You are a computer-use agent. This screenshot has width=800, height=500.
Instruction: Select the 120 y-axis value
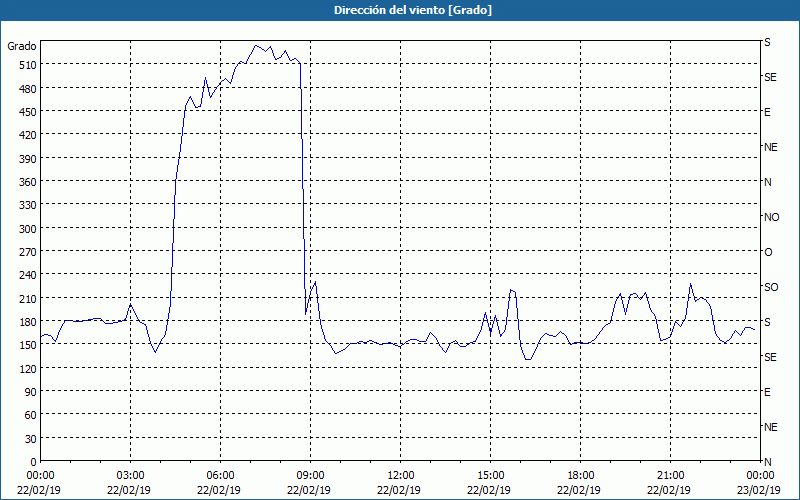(x=29, y=368)
